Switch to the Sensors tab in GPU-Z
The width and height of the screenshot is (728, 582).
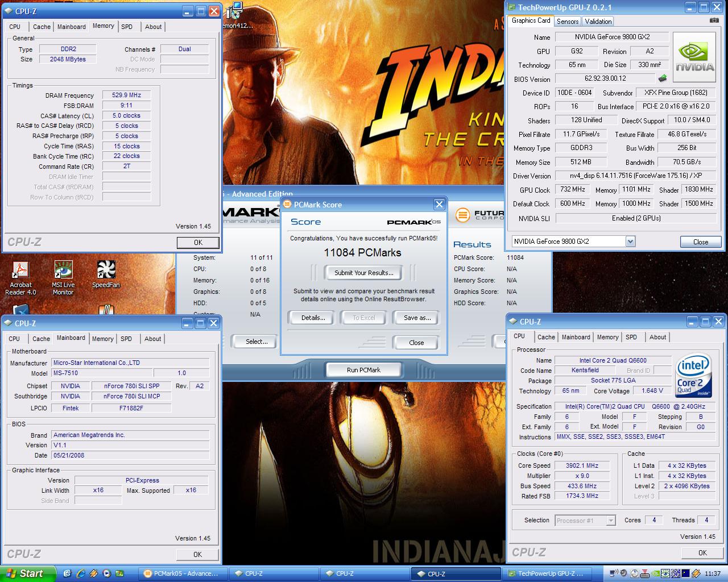pos(568,22)
